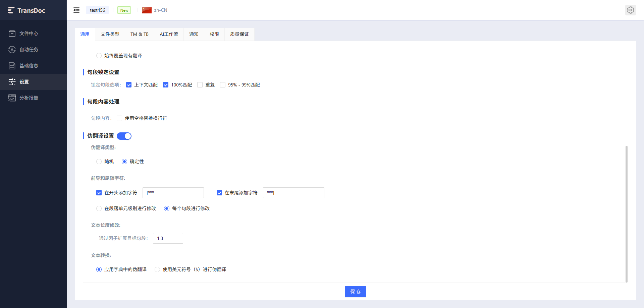Click the New status badge

point(124,10)
